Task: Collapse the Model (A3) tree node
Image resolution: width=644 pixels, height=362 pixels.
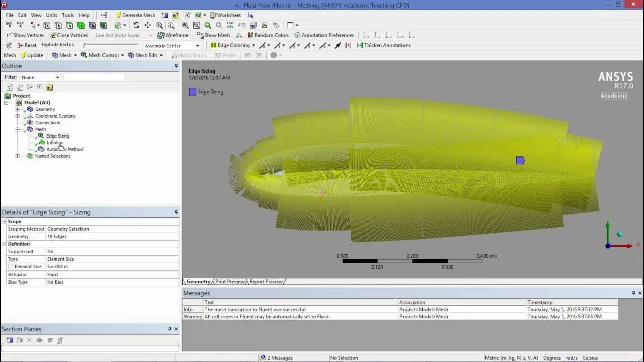Action: point(7,102)
